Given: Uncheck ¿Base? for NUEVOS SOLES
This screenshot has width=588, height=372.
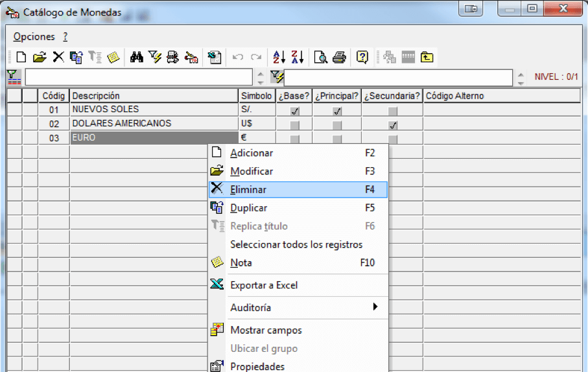Looking at the screenshot, I should pos(295,111).
